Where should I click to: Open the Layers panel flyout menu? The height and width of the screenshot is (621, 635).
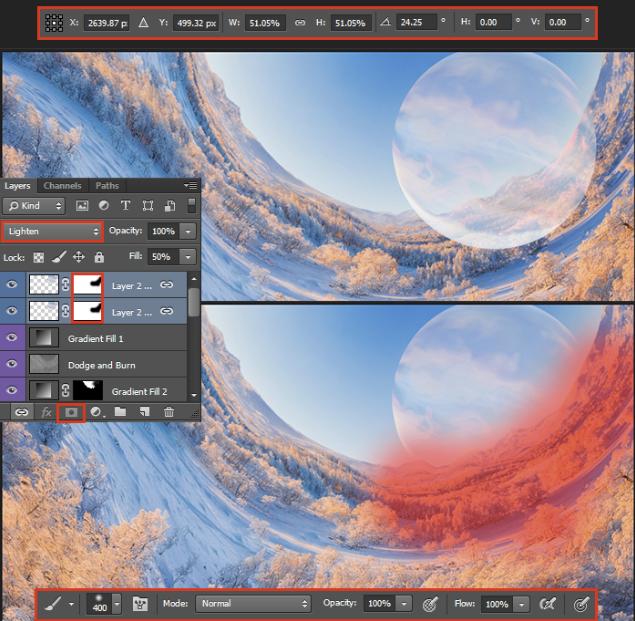190,186
